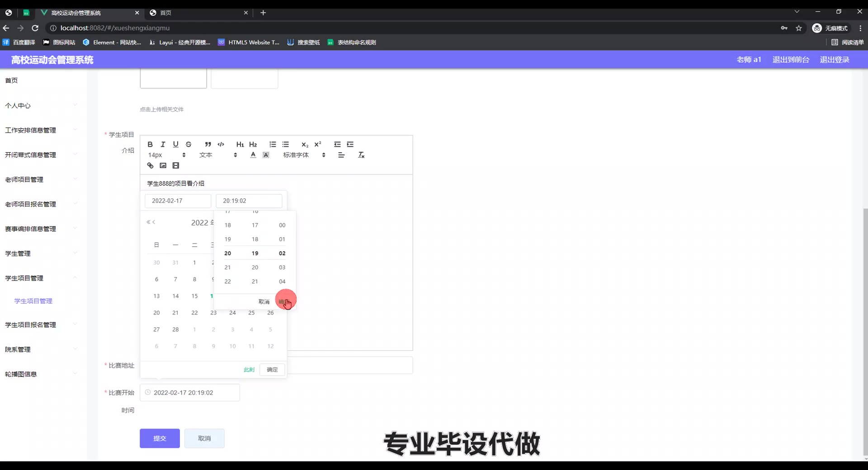Apply italic formatting in the editor

pos(163,144)
